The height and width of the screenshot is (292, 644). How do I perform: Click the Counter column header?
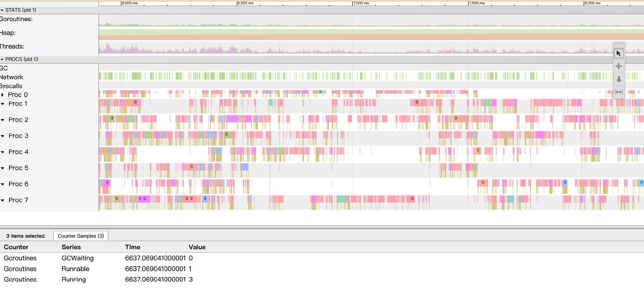point(16,247)
